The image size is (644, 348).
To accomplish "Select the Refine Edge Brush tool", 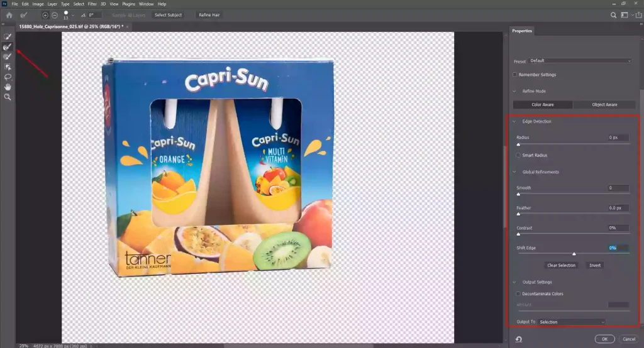I will pos(8,46).
